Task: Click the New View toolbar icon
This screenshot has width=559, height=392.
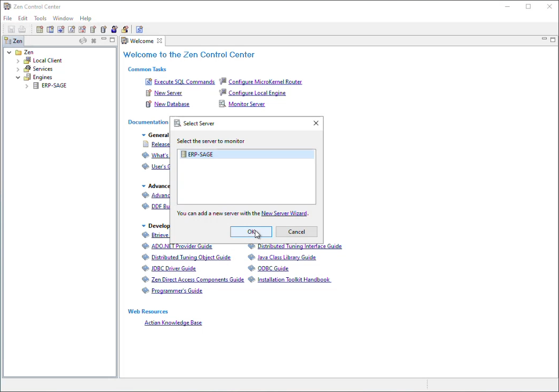Action: pos(50,30)
